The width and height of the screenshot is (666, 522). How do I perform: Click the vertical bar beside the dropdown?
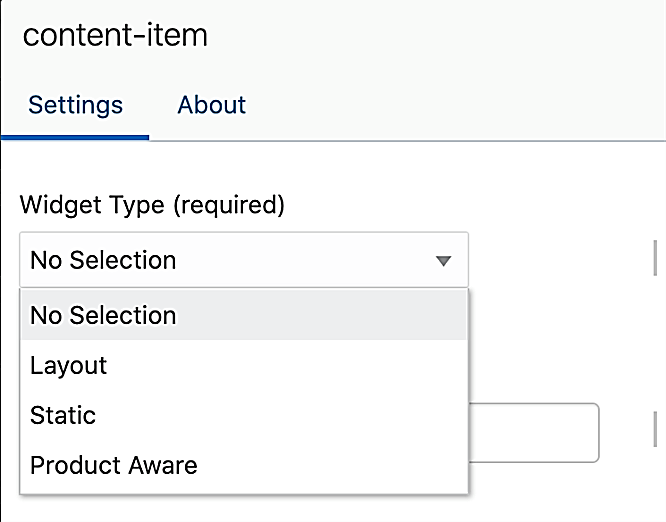click(655, 256)
